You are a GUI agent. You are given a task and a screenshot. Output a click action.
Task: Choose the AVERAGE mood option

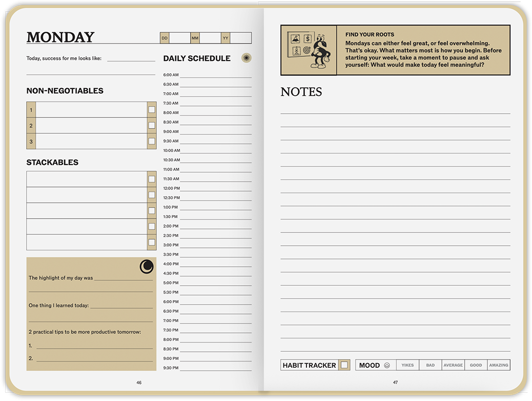(453, 365)
